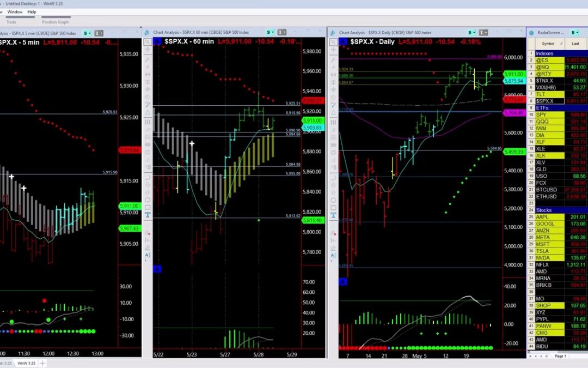Click the Page 1 tab in RadarScreen
Viewport: 588px width, 368px height.
[561, 356]
